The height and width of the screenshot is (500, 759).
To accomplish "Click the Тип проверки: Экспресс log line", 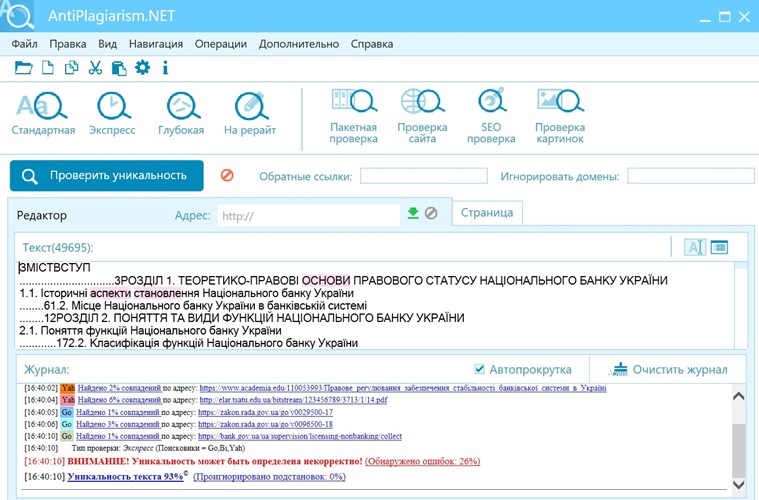I will tap(158, 448).
